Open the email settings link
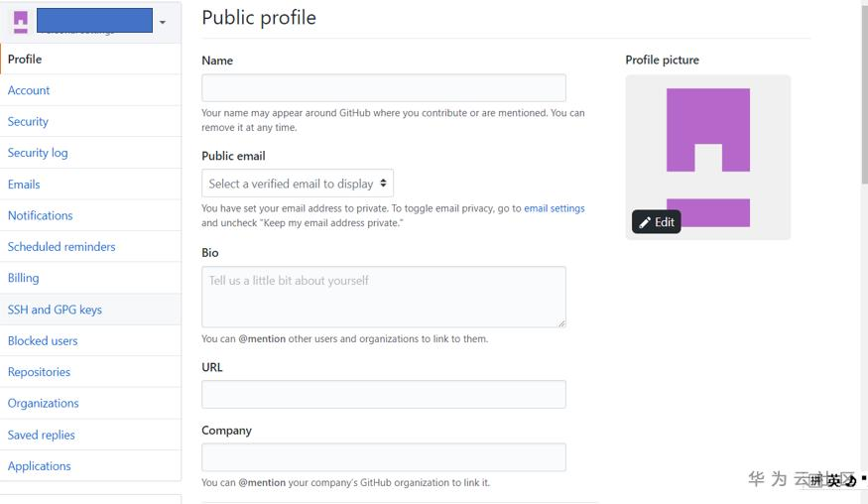Image resolution: width=868 pixels, height=504 pixels. (x=554, y=208)
